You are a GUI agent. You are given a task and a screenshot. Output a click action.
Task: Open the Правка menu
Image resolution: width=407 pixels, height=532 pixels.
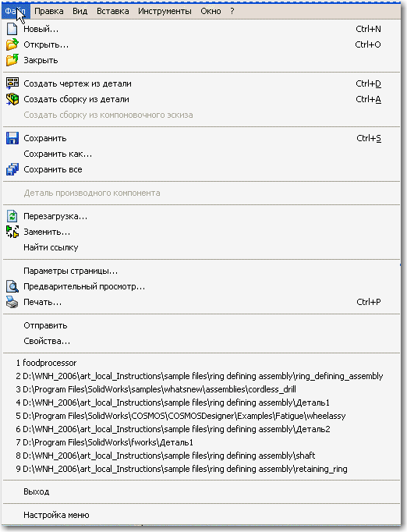[x=49, y=11]
